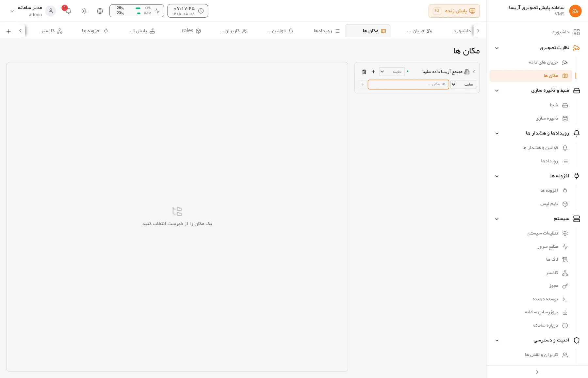Open the admin user menu chevron
588x378 pixels.
click(x=12, y=11)
